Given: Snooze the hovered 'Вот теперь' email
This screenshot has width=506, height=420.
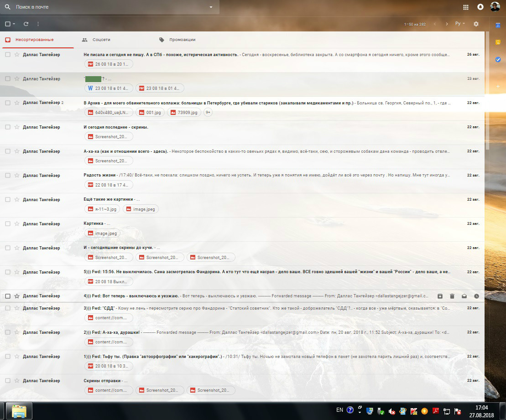Looking at the screenshot, I should (x=476, y=296).
